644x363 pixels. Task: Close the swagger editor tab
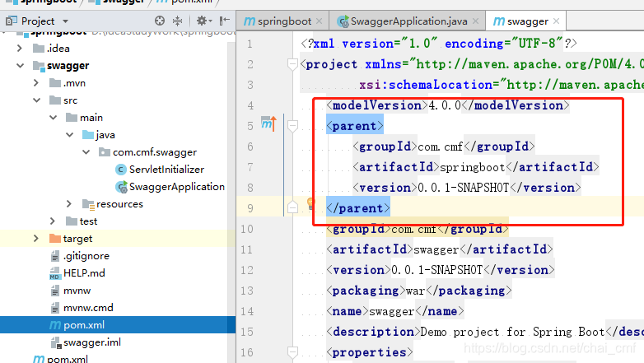tap(557, 21)
